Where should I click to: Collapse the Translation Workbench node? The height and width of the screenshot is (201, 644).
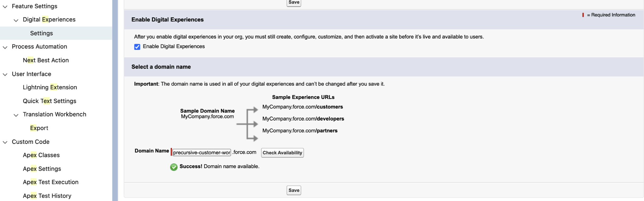pos(15,115)
